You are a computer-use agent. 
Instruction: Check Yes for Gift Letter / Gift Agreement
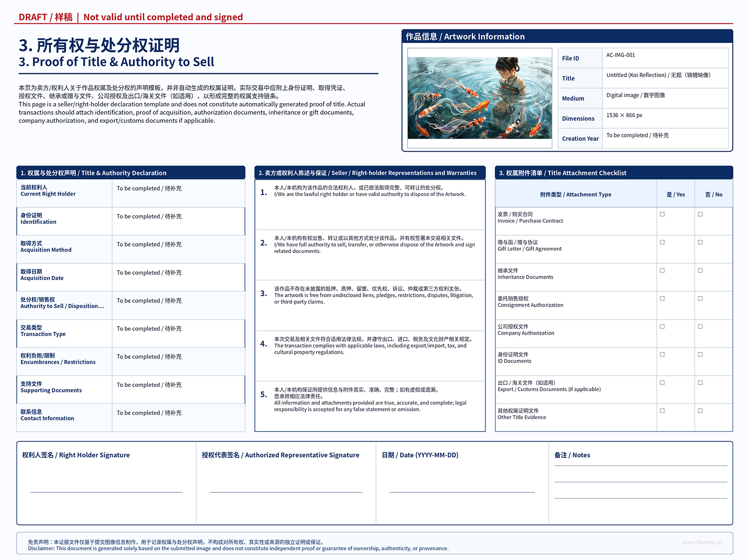(x=662, y=242)
